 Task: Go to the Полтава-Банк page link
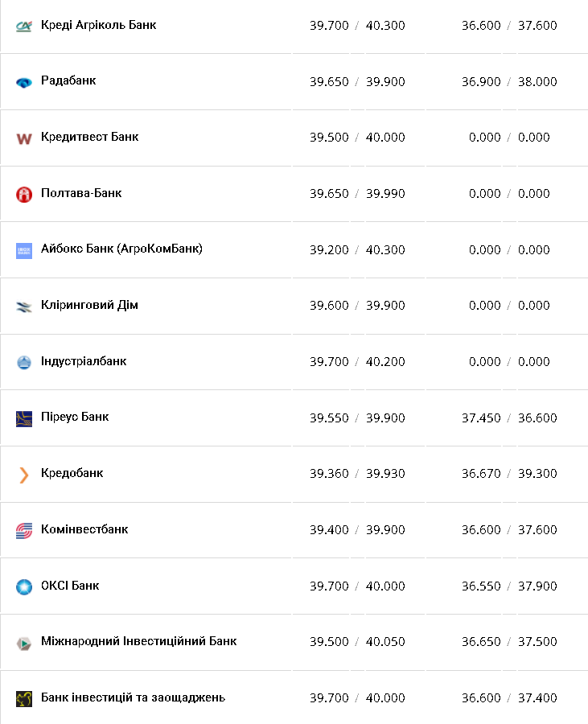(x=81, y=193)
